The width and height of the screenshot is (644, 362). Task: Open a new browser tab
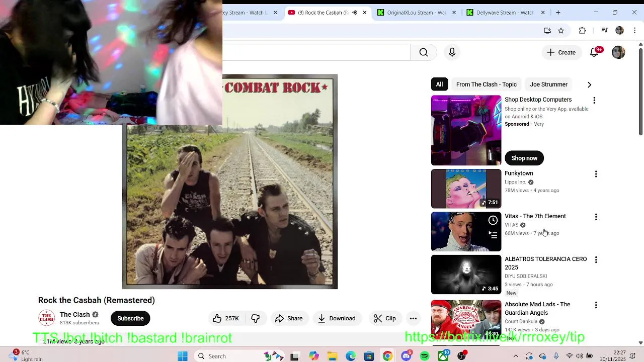(x=558, y=13)
